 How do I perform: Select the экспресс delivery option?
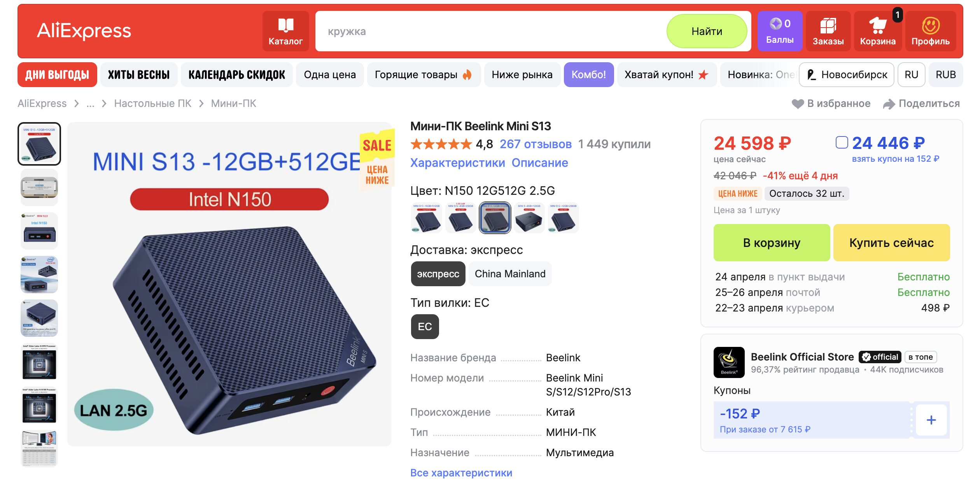click(x=437, y=273)
